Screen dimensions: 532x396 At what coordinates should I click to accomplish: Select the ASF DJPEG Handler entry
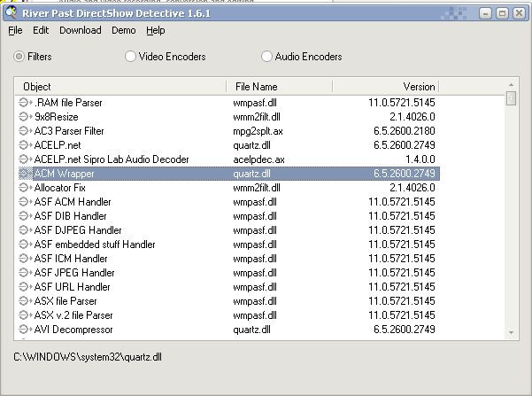click(x=227, y=230)
